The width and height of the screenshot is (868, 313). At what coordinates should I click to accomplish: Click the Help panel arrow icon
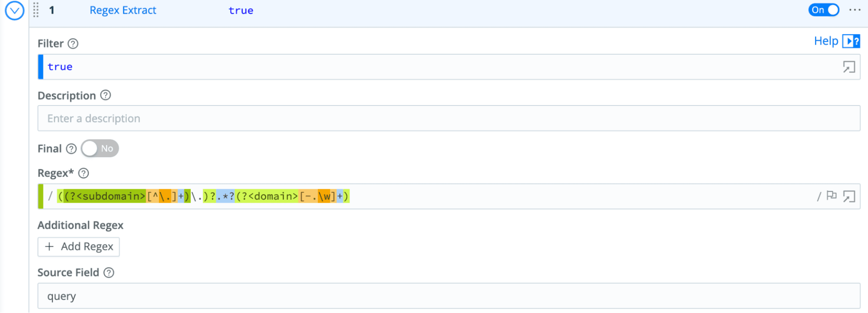(x=851, y=41)
